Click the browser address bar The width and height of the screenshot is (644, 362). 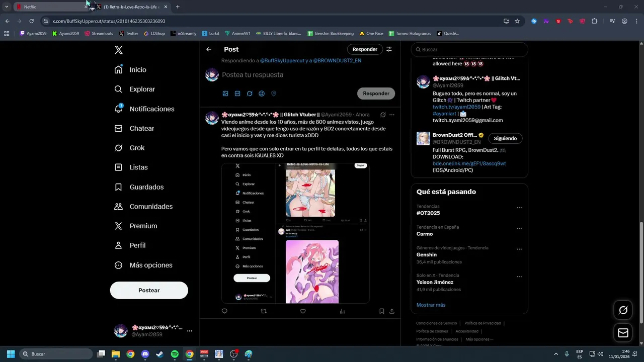tap(272, 21)
